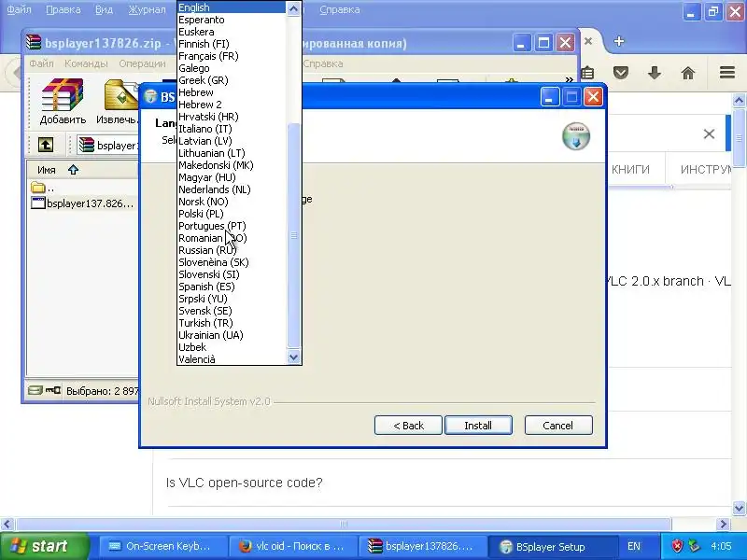
Task: Open Firefox hamburger menu
Action: tap(727, 73)
